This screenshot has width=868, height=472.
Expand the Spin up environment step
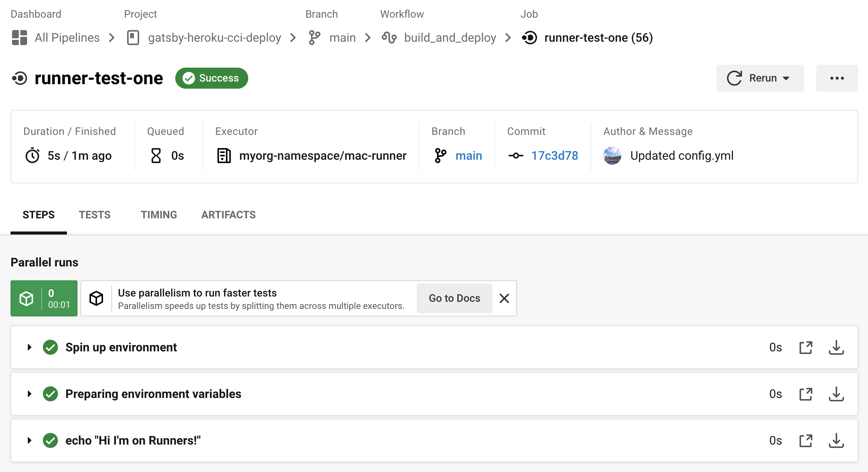coord(29,347)
